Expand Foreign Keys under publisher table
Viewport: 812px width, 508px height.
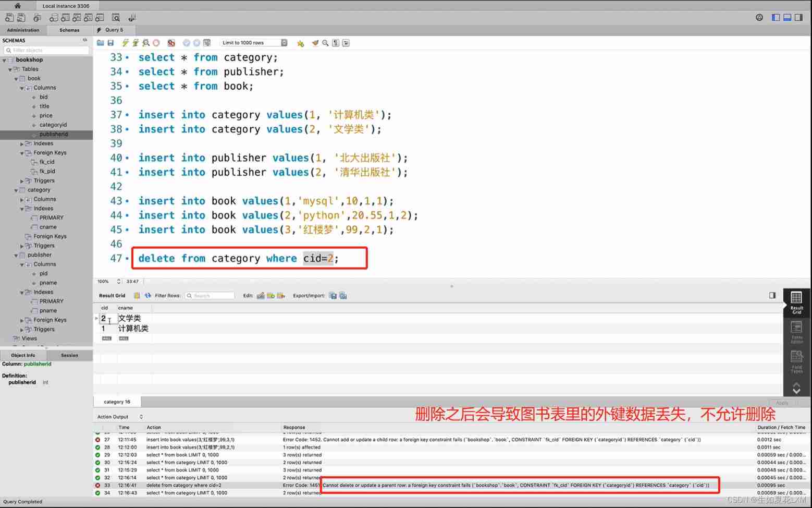point(22,320)
